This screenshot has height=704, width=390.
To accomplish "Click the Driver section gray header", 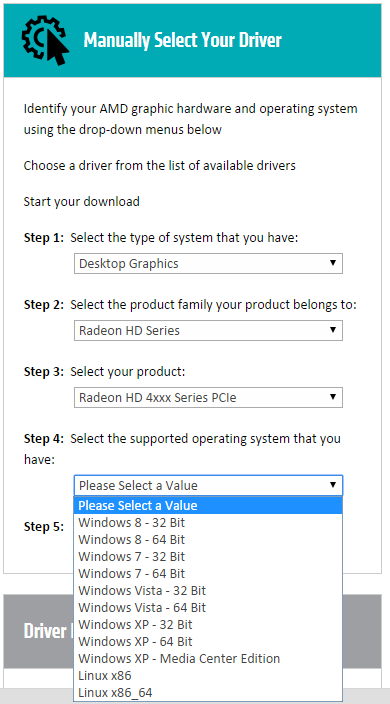I will coord(193,631).
